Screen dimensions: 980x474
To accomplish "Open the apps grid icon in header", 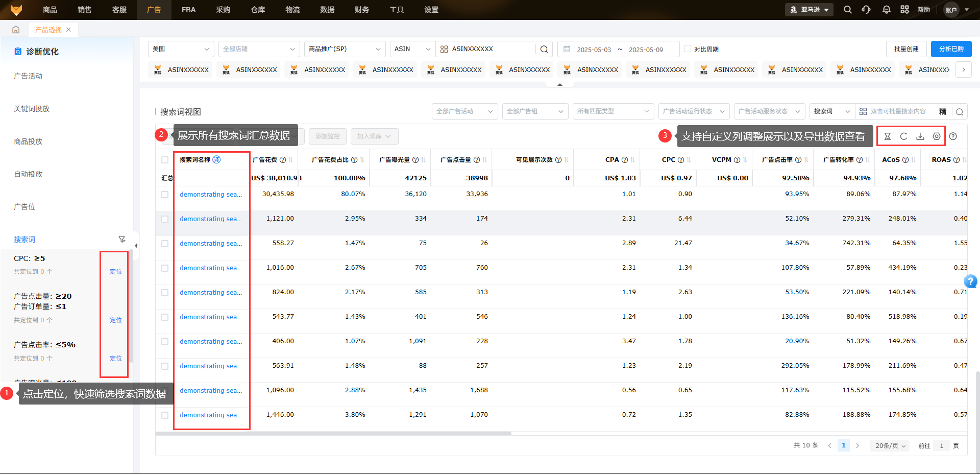I will click(904, 10).
